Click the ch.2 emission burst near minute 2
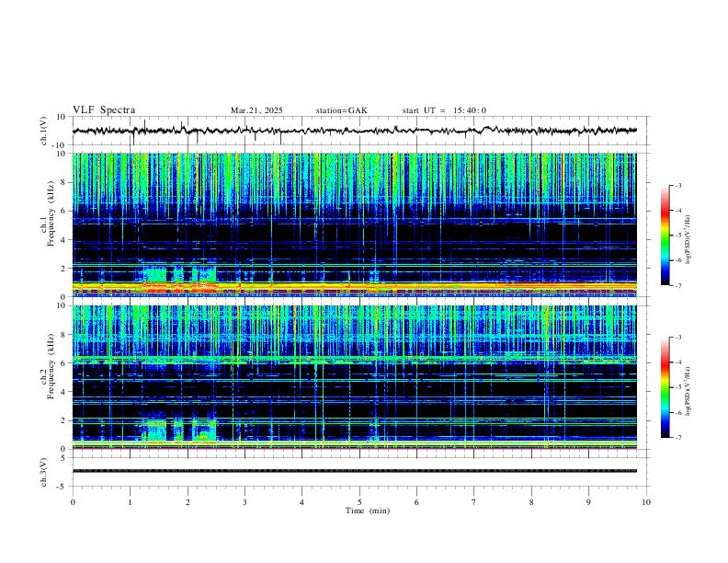 (178, 430)
